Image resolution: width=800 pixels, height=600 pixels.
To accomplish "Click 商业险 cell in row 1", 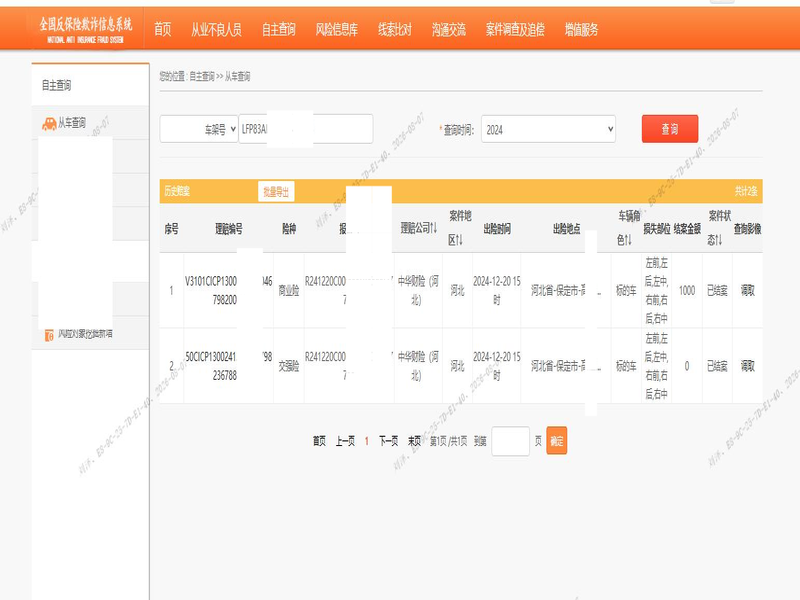I will [x=289, y=290].
